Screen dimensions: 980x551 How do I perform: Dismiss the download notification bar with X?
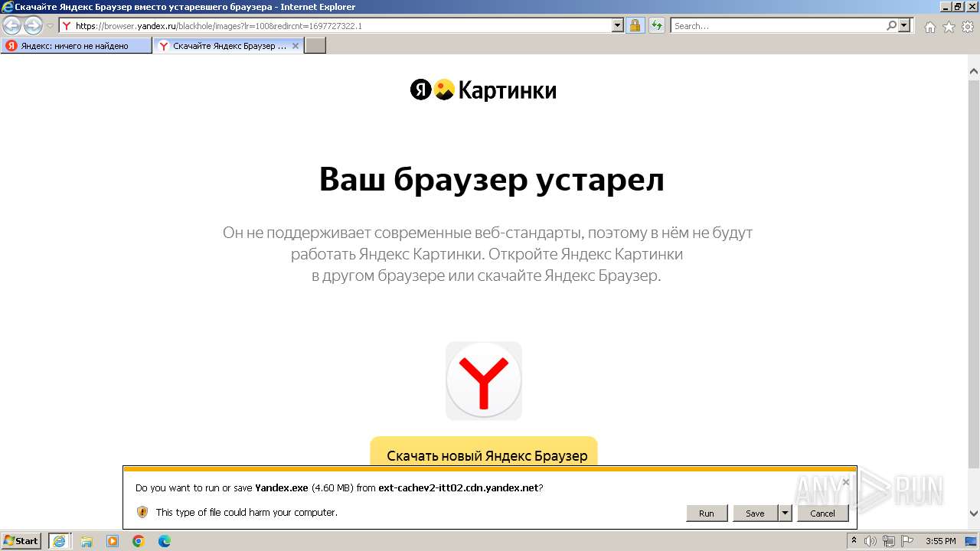click(846, 482)
